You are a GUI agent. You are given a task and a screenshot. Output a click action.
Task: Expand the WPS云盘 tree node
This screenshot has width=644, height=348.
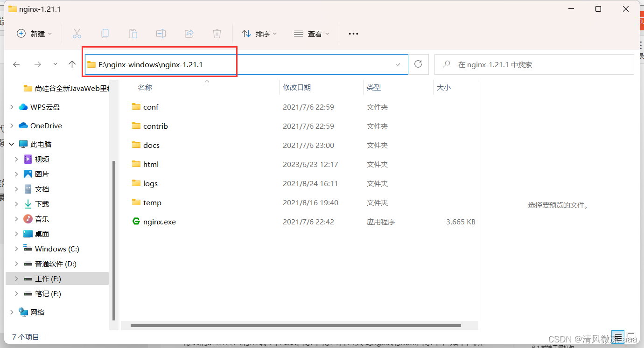pyautogui.click(x=12, y=107)
